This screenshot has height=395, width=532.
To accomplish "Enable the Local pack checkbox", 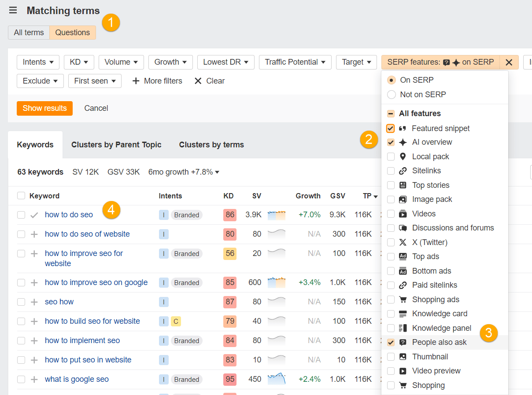I will point(390,157).
